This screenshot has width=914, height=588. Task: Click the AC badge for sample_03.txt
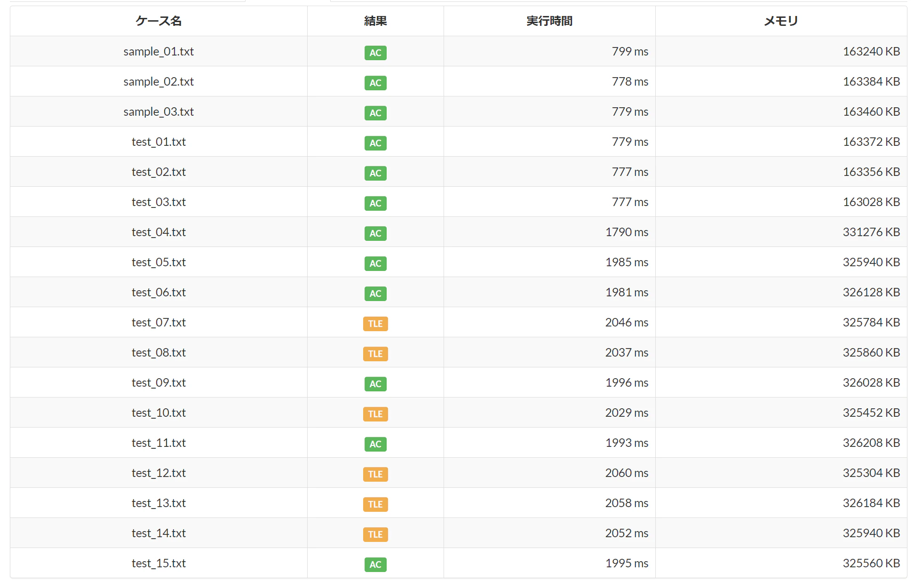coord(375,113)
